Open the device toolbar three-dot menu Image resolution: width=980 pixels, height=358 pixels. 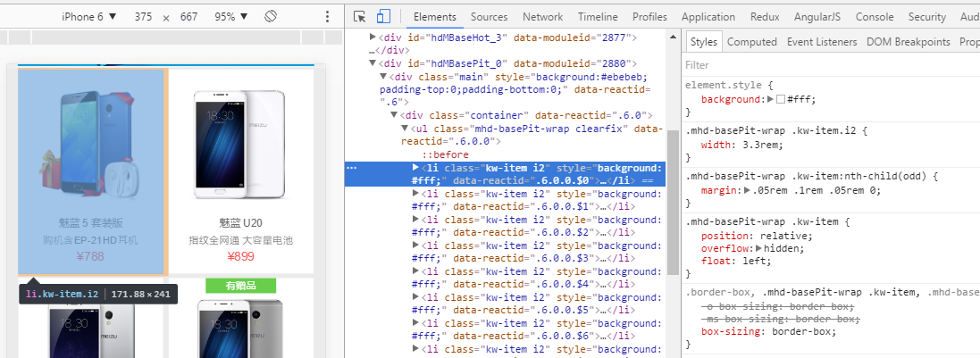[x=328, y=17]
